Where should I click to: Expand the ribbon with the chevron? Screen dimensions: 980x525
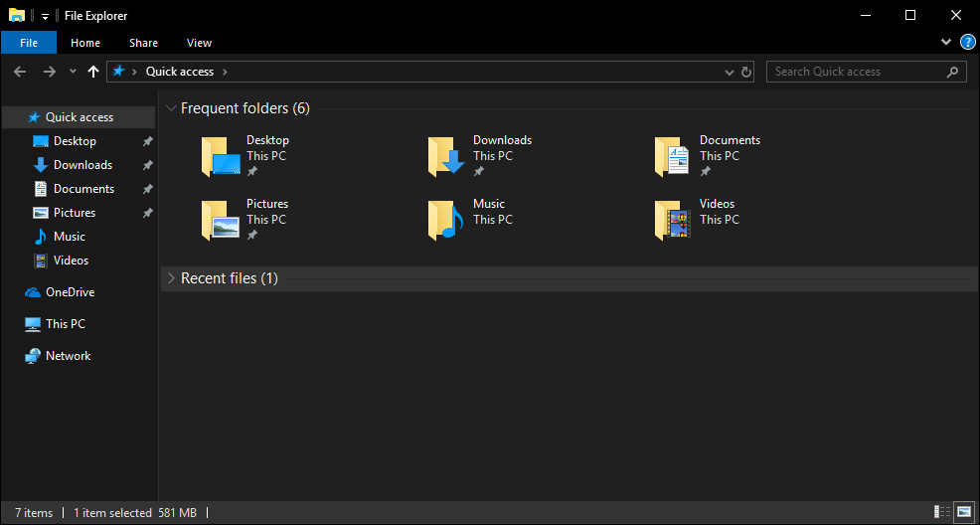pos(946,43)
